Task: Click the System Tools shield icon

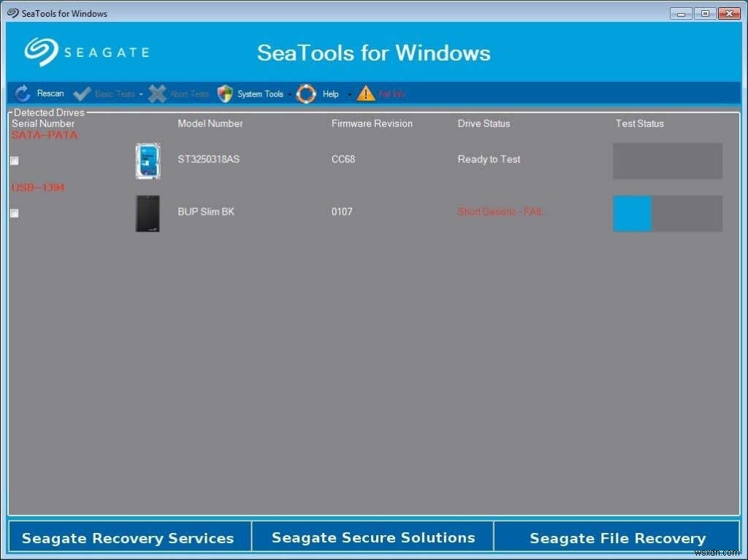Action: [x=225, y=94]
